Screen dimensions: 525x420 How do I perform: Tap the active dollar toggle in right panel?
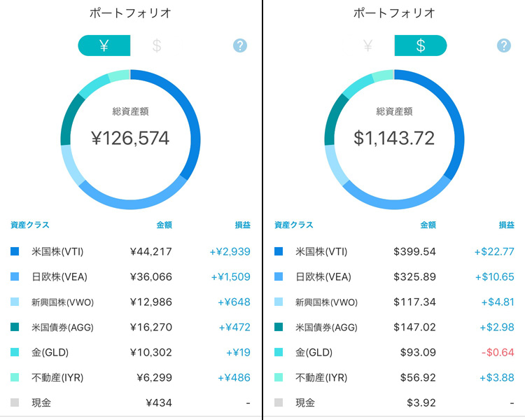pos(421,46)
